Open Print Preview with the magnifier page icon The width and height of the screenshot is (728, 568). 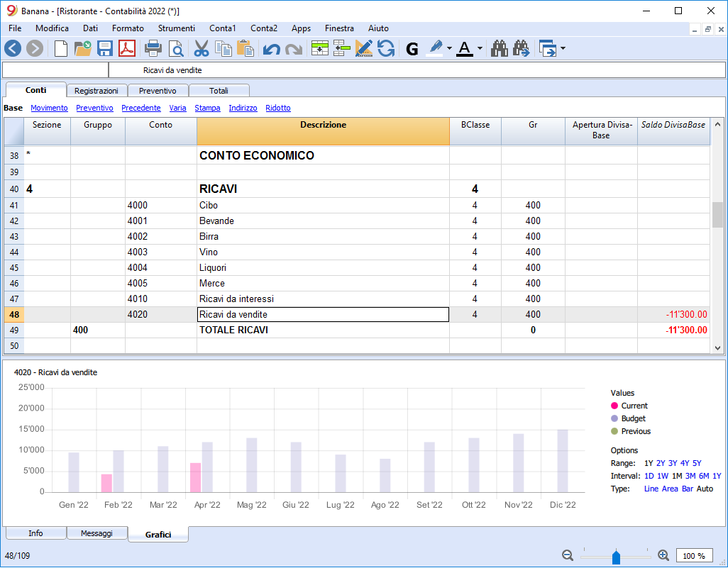click(x=177, y=48)
